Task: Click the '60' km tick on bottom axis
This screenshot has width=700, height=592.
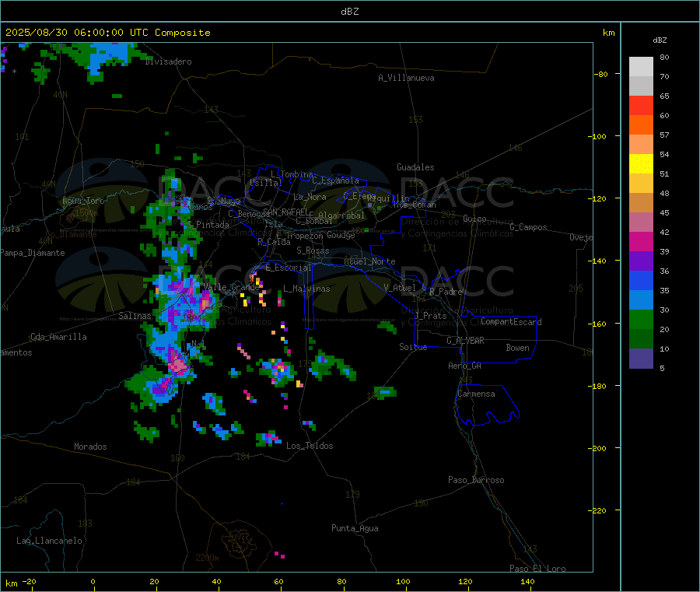Action: [x=278, y=582]
